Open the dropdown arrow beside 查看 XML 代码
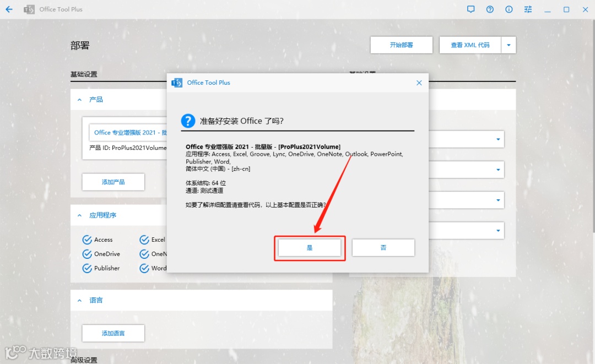 (509, 45)
